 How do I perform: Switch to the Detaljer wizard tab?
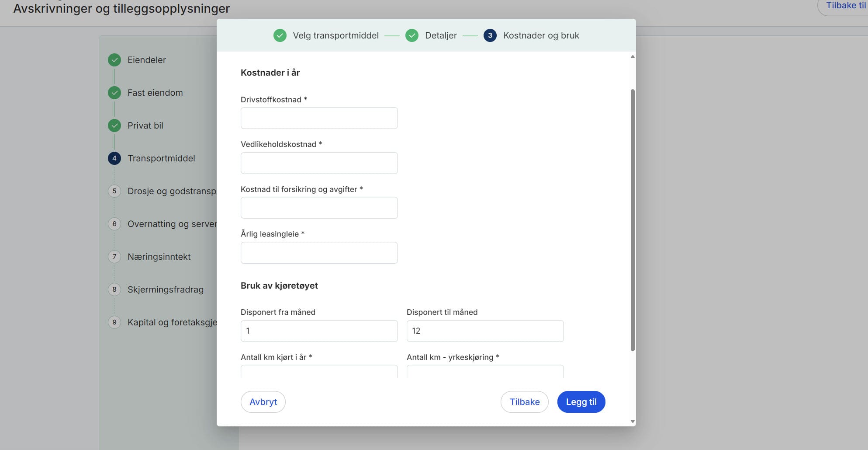(441, 35)
